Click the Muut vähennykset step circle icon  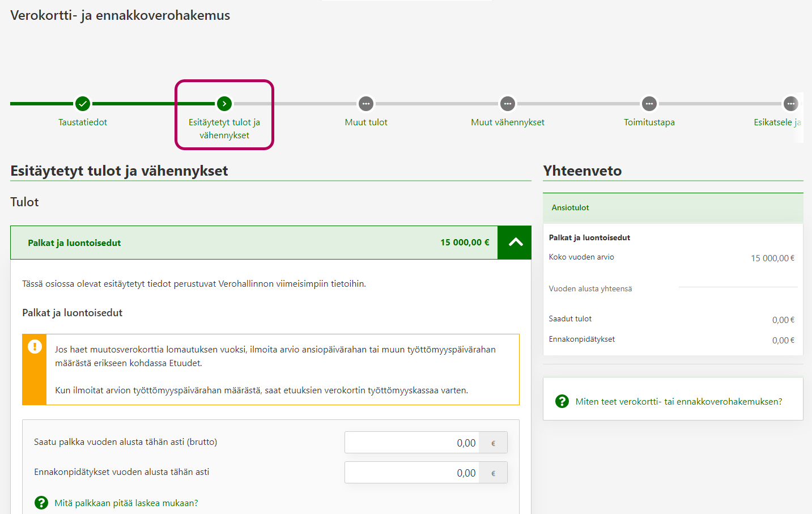[x=508, y=104]
